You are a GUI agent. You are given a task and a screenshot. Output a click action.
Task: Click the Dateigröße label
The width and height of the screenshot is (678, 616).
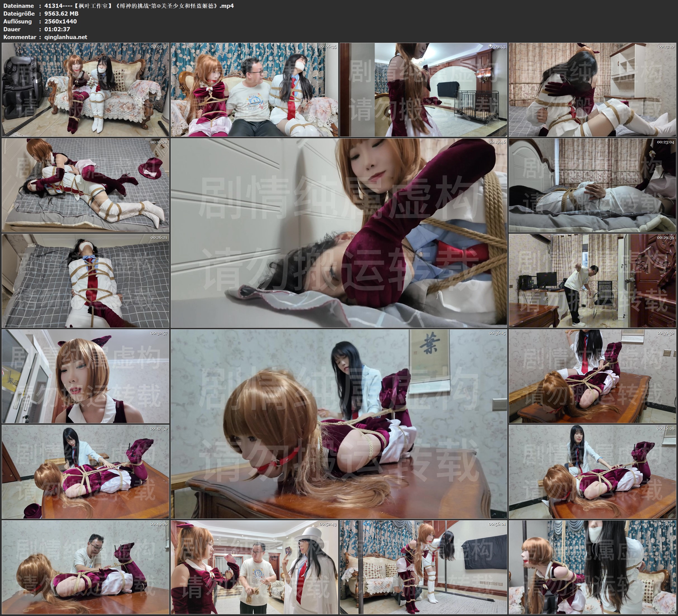19,13
